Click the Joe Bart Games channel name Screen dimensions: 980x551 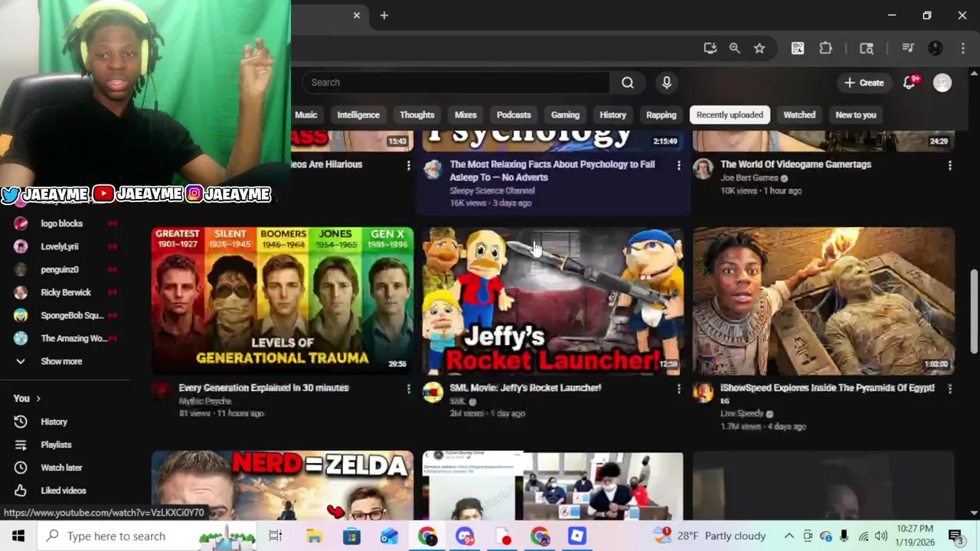[750, 178]
